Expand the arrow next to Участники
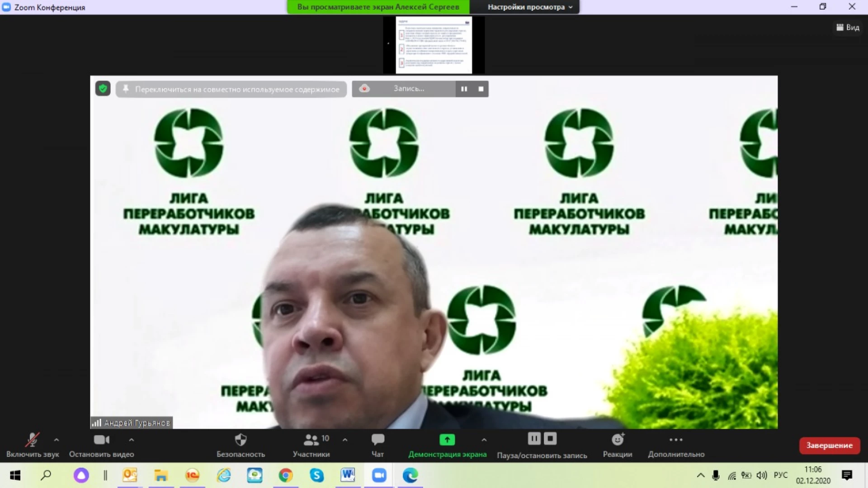 click(345, 440)
